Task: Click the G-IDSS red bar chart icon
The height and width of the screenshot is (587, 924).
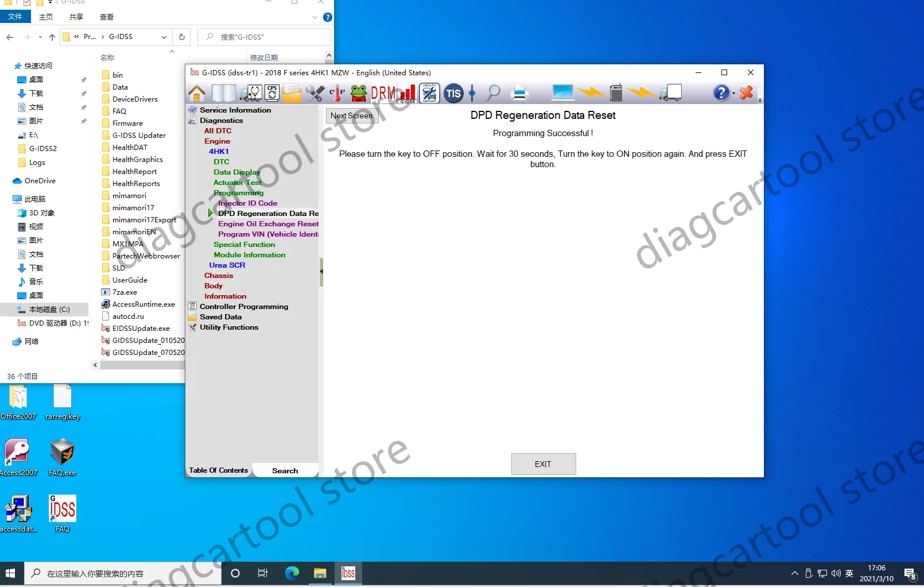Action: click(407, 93)
